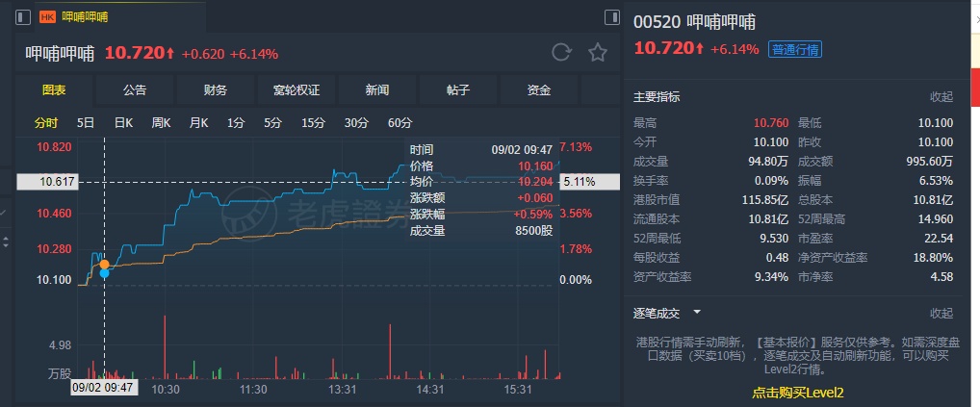Open the 公告 tab
Screen dimensions: 980x407
point(135,90)
